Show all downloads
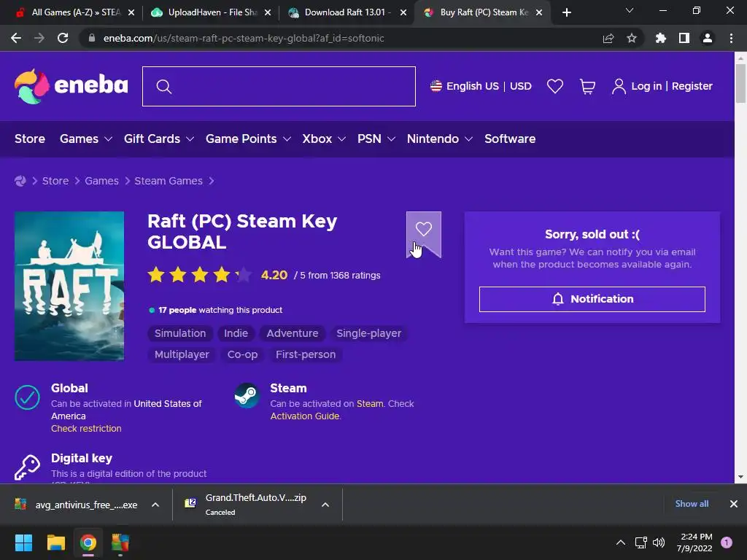The width and height of the screenshot is (747, 560). 692,504
